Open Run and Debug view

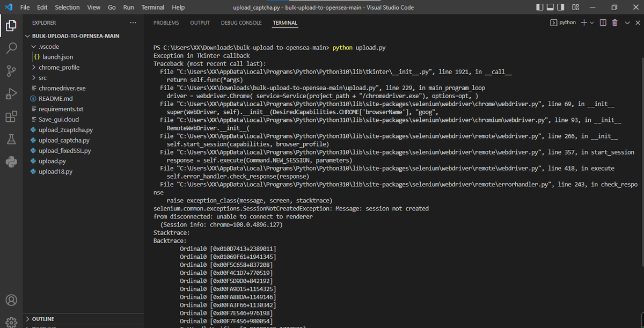click(12, 94)
